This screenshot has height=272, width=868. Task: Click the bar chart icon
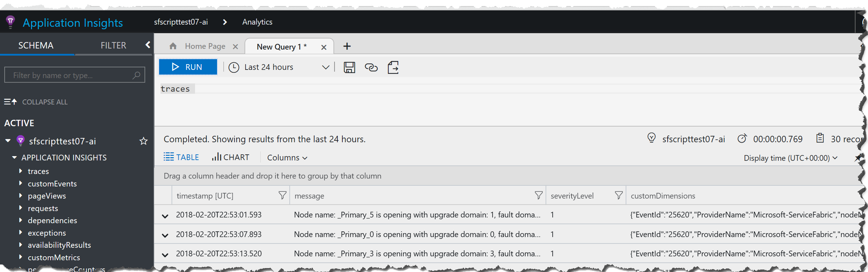[216, 157]
